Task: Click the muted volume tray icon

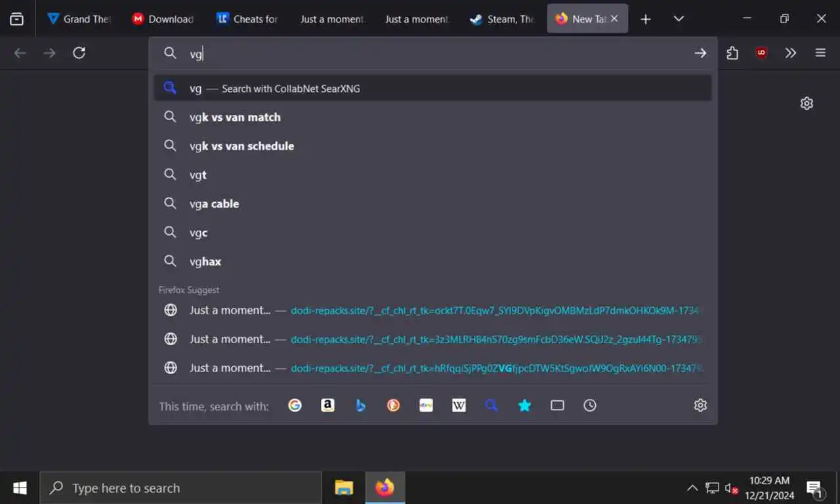Action: coord(731,488)
